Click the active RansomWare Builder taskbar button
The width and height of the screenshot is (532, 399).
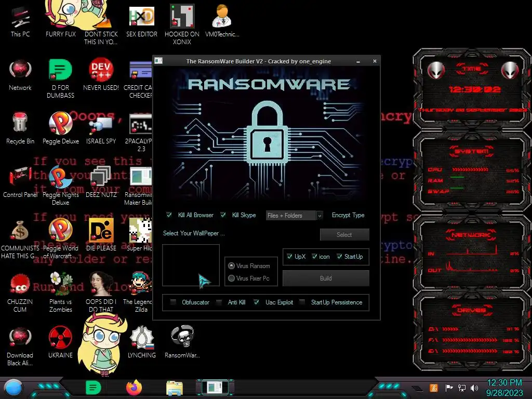(x=215, y=388)
